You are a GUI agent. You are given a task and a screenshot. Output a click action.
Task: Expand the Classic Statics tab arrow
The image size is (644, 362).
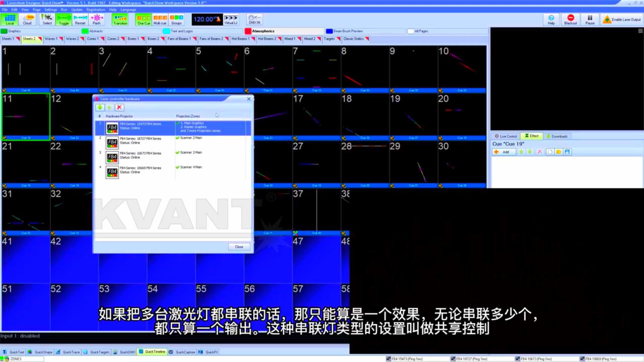pos(367,39)
